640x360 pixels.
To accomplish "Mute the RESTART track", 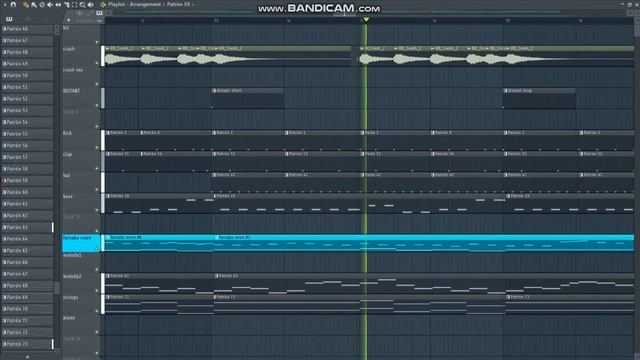I will [97, 105].
